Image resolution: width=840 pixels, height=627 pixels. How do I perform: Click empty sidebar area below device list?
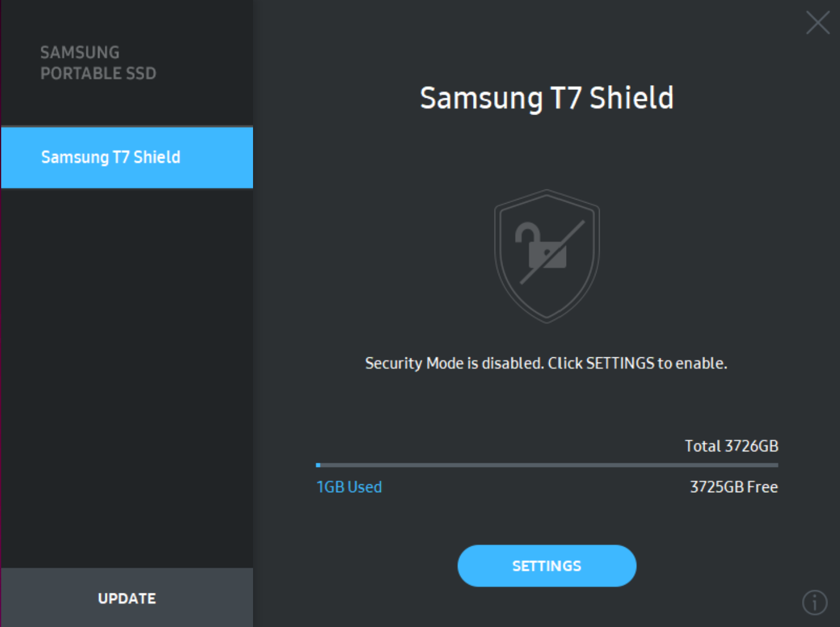[127, 378]
